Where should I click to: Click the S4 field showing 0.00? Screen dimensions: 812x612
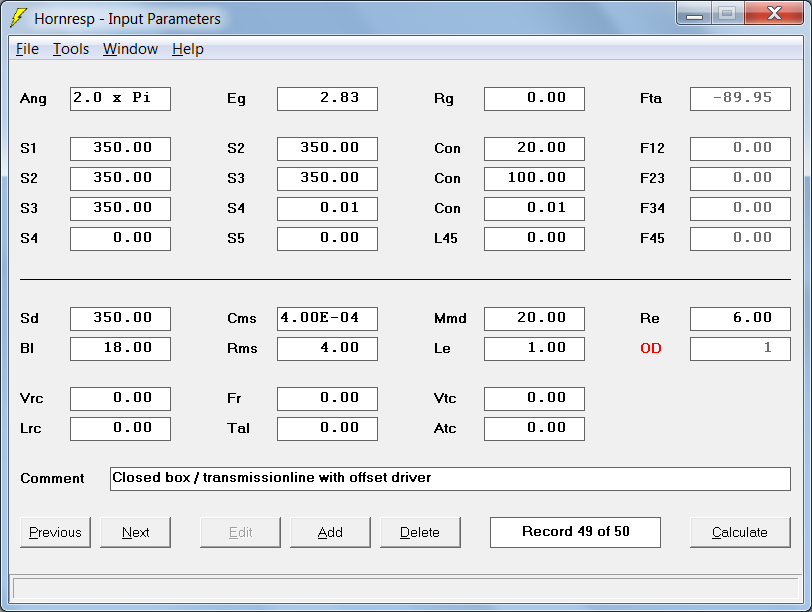click(120, 239)
